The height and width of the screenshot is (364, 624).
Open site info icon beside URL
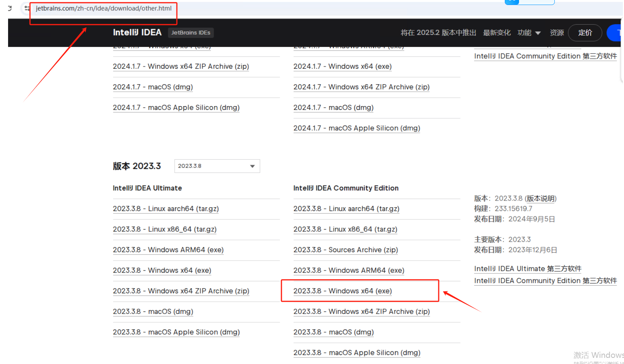(x=27, y=8)
